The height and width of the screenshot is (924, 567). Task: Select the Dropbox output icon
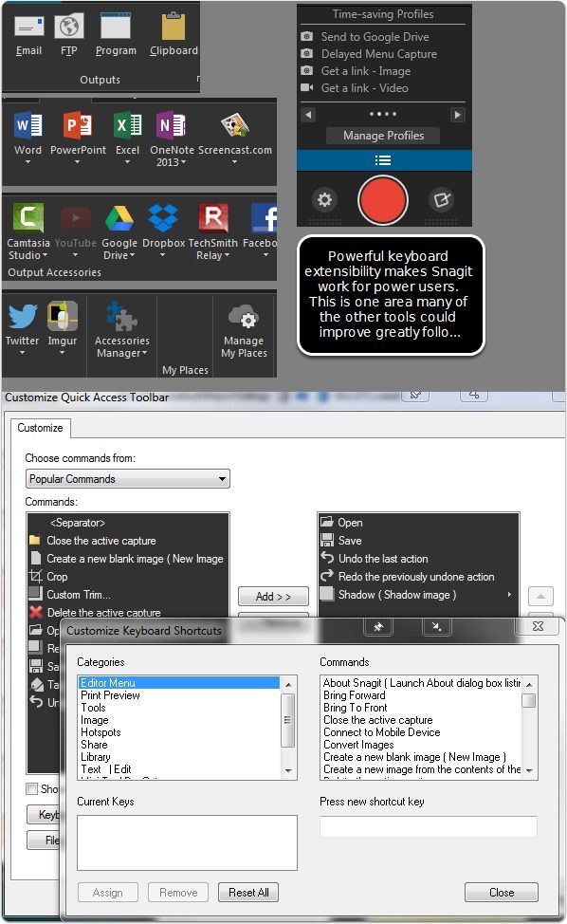pyautogui.click(x=163, y=218)
